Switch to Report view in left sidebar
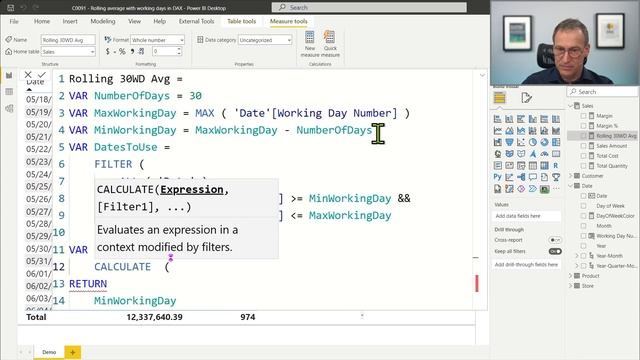This screenshot has width=640, height=360. 9,76
